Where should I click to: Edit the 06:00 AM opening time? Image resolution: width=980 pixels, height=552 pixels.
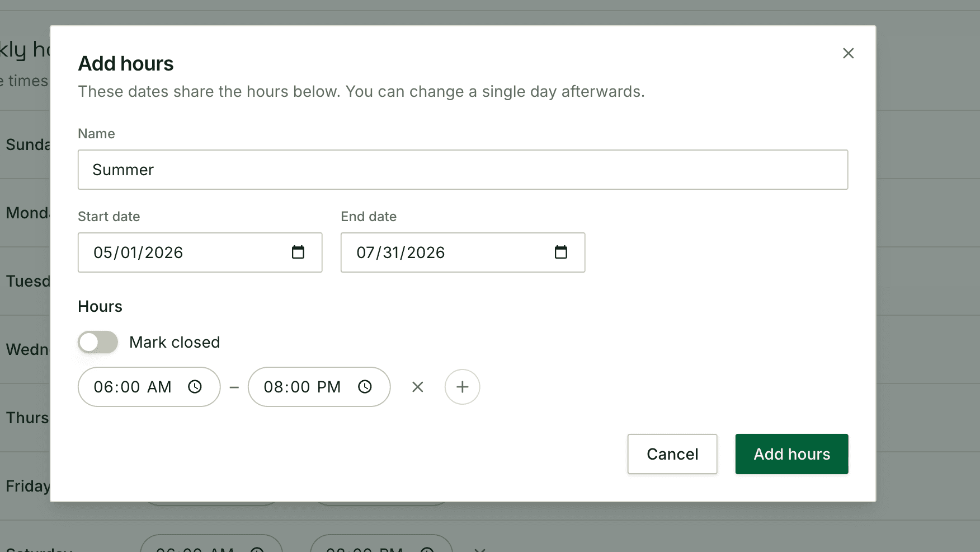[x=149, y=387]
